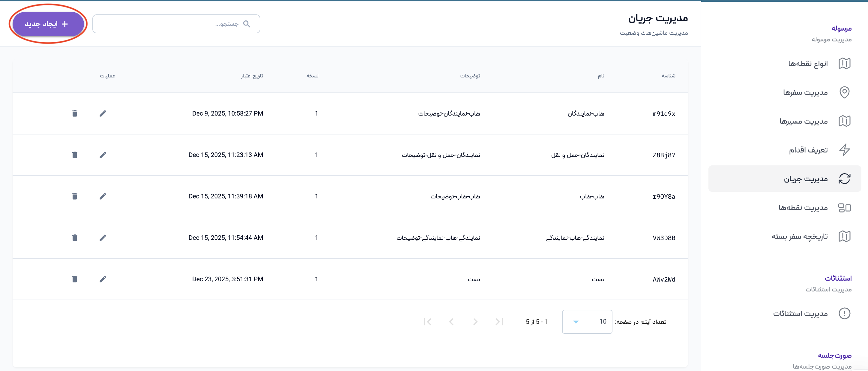Viewport: 868px width, 371px height.
Task: Jump to last page arrow
Action: pyautogui.click(x=427, y=322)
